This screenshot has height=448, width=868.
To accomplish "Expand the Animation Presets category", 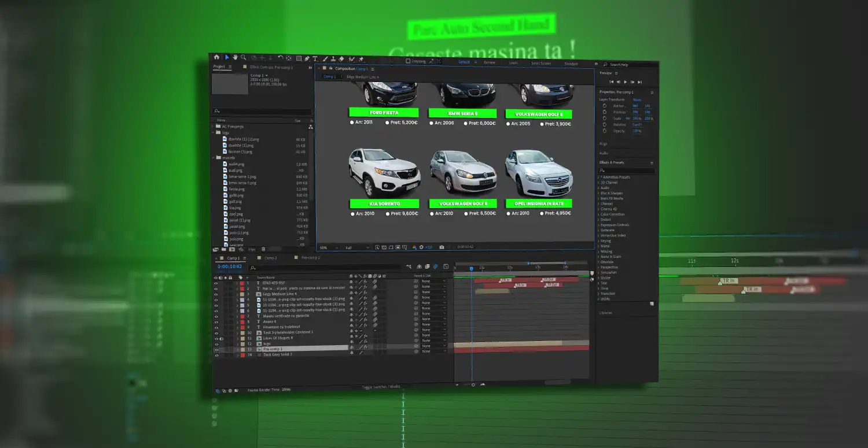I will [598, 177].
